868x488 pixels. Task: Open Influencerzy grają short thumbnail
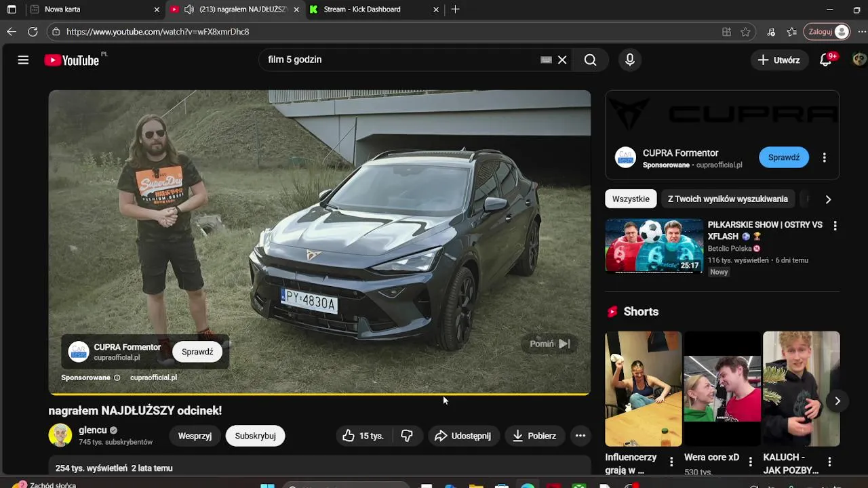644,389
